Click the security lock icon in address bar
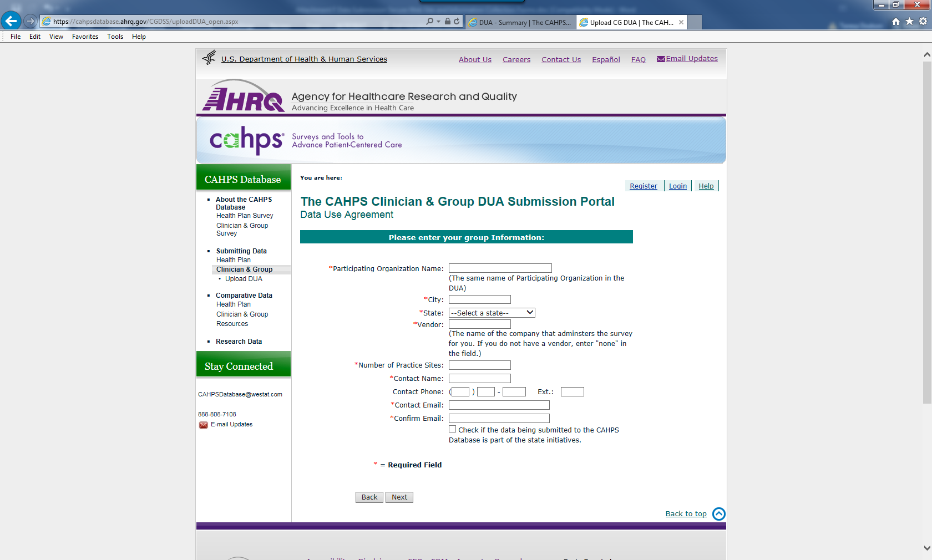 [x=448, y=21]
